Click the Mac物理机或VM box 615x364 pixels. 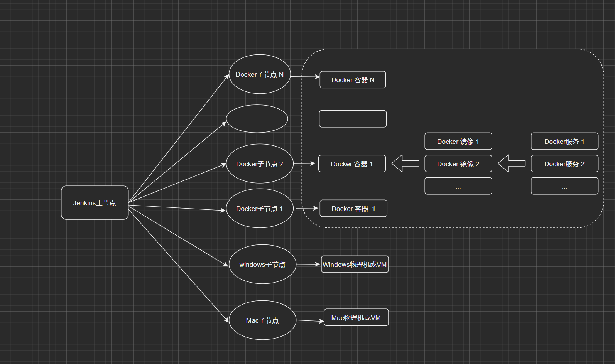coord(356,317)
